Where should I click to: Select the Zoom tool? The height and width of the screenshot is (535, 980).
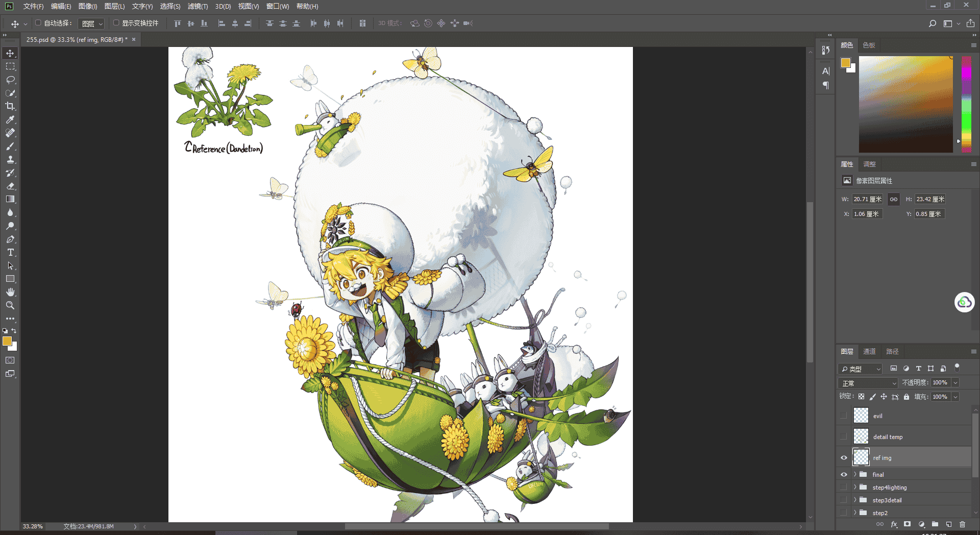click(10, 305)
